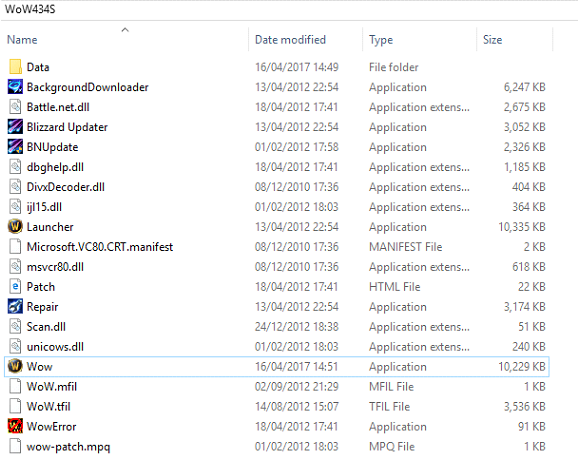Click the TFIL File type cell
The image size is (581, 465).
click(x=389, y=406)
